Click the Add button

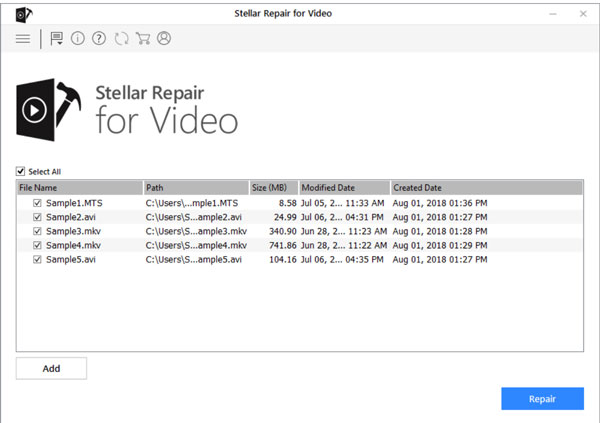(51, 368)
